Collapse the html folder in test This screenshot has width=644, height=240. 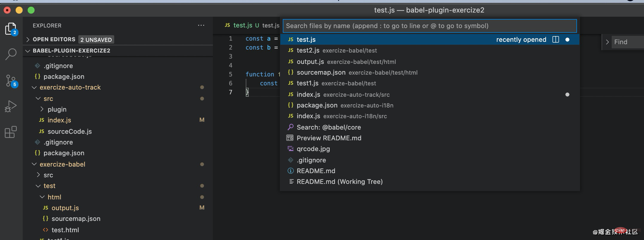click(42, 197)
